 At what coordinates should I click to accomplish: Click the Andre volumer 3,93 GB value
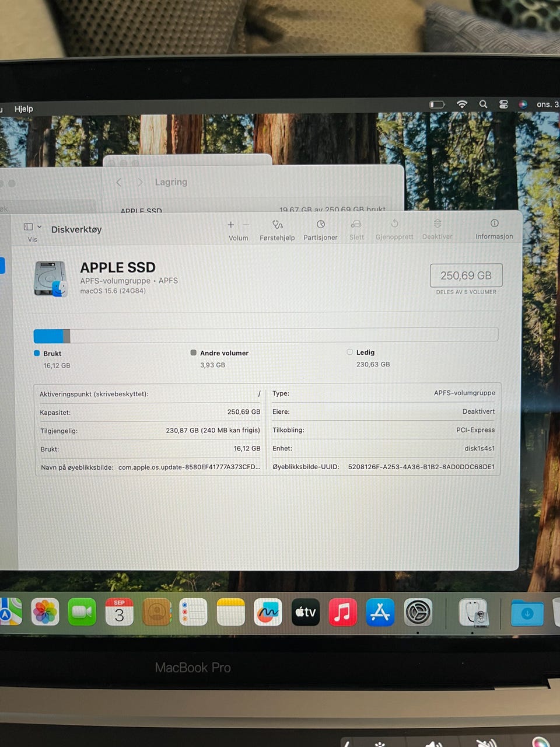click(212, 365)
